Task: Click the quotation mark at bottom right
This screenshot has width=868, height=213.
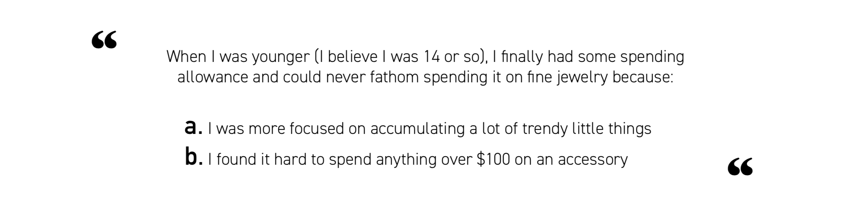Action: click(740, 167)
